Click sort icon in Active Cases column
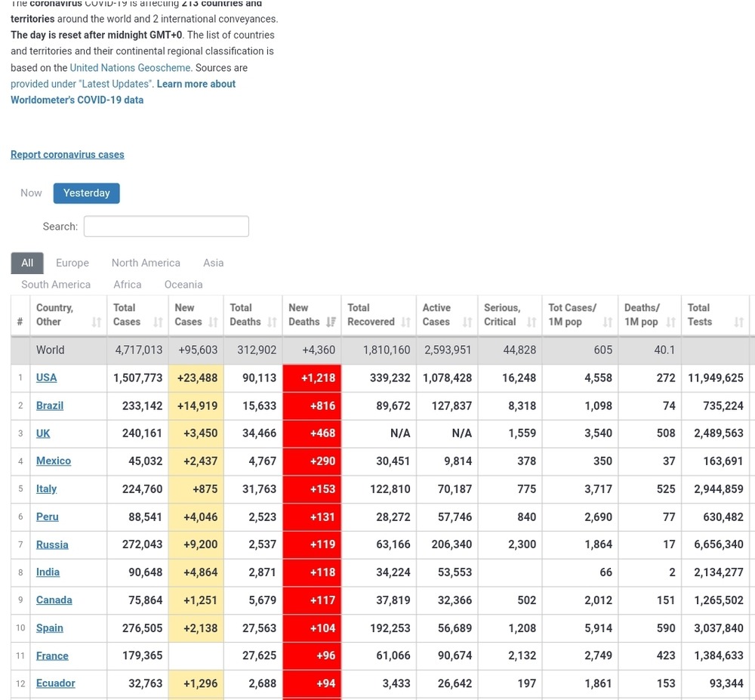 [467, 322]
